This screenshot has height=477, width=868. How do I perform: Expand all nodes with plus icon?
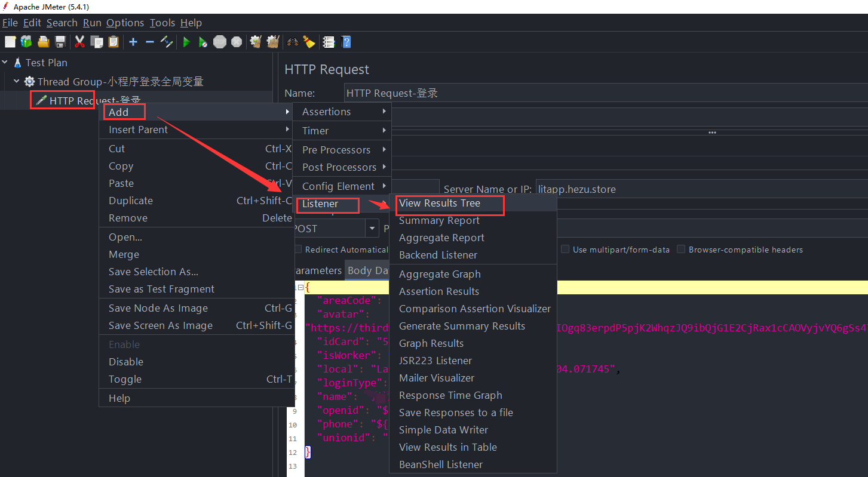tap(133, 42)
